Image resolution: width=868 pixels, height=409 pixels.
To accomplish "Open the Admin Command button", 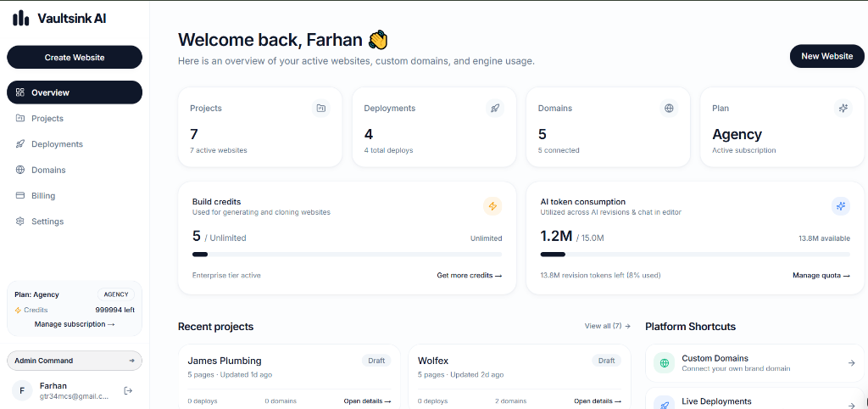I will pyautogui.click(x=75, y=361).
